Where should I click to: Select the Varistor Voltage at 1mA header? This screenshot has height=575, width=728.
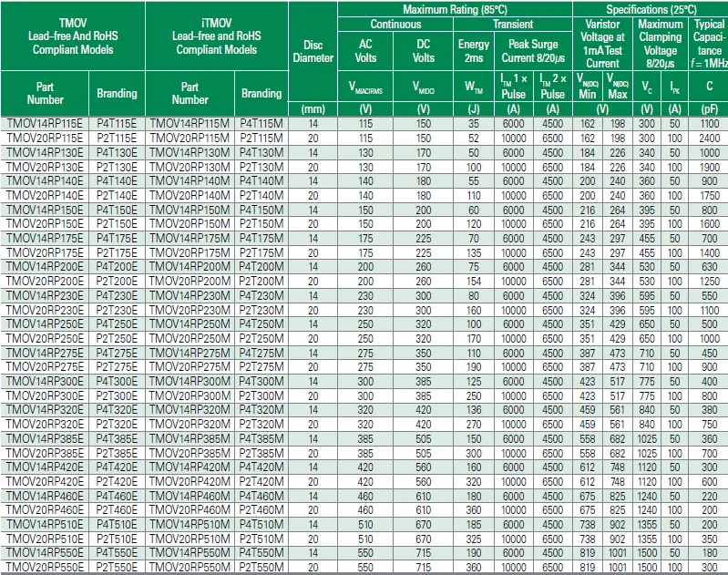coord(602,44)
